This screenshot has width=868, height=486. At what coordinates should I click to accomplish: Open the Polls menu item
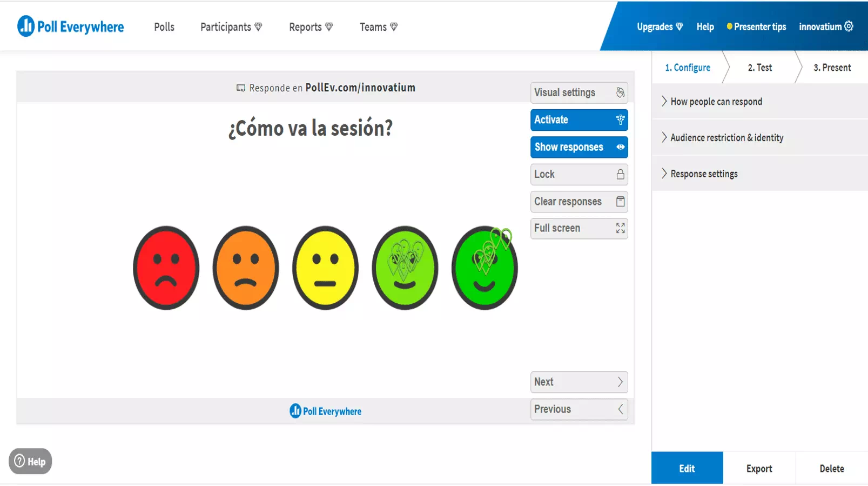tap(164, 27)
